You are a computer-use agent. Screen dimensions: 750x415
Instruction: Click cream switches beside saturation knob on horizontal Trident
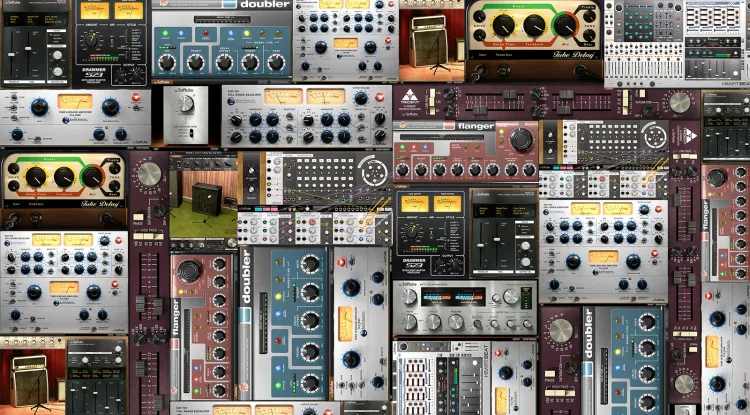625,101
